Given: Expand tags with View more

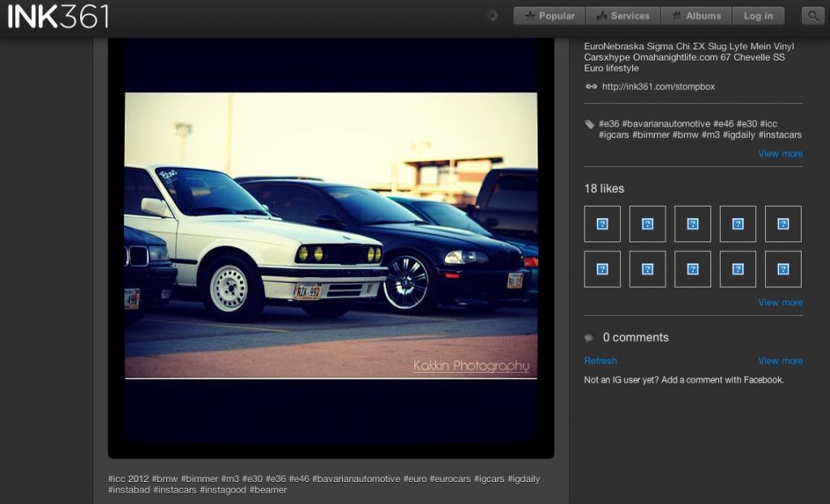Looking at the screenshot, I should coord(780,154).
